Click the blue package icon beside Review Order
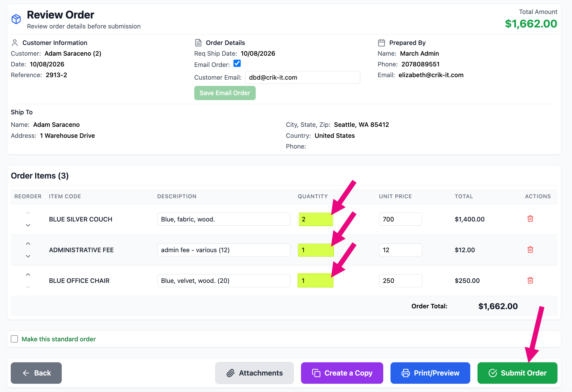The image size is (572, 392). 16,19
